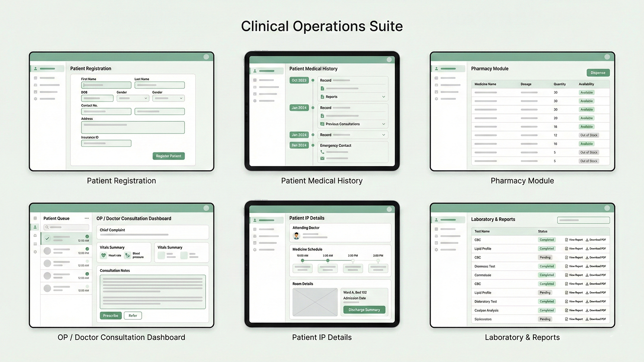
Task: Click the Insurance ID input field
Action: click(x=106, y=143)
